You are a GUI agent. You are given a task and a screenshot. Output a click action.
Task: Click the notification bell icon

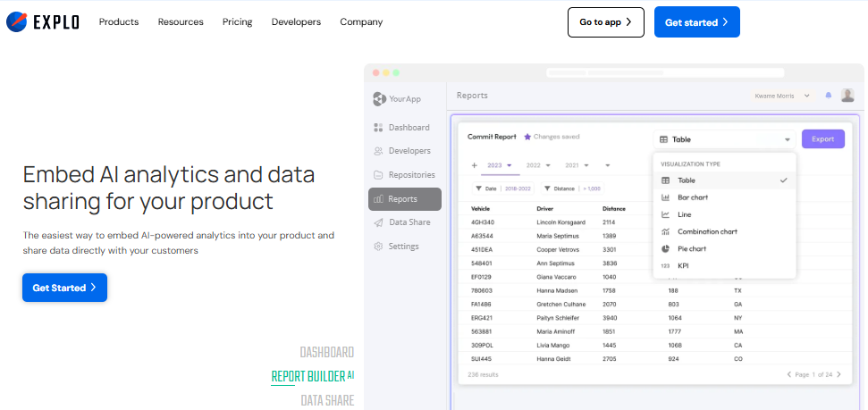pos(828,96)
